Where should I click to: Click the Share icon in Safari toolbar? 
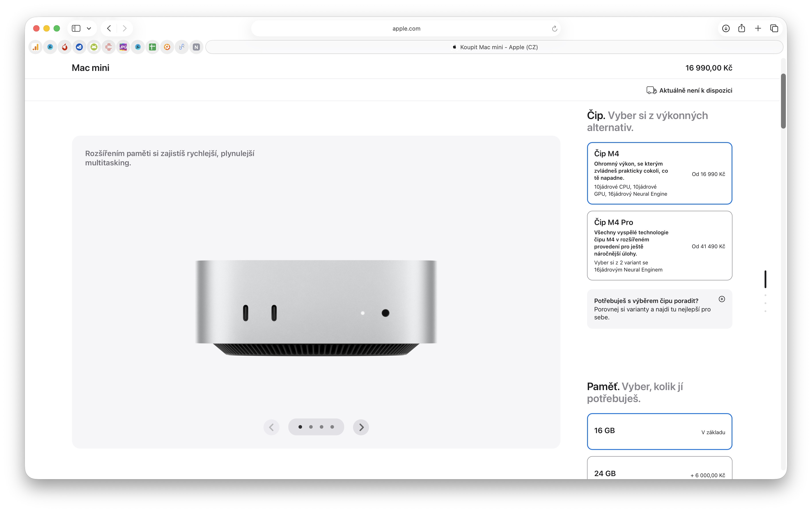point(742,28)
